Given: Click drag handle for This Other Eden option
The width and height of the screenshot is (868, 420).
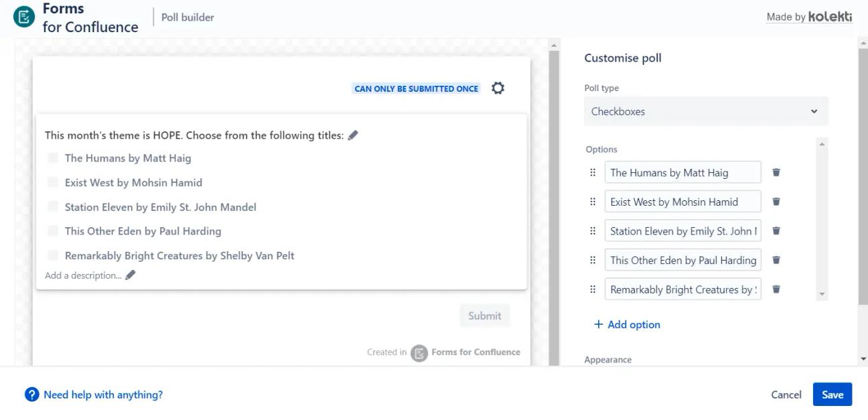Looking at the screenshot, I should click(593, 260).
